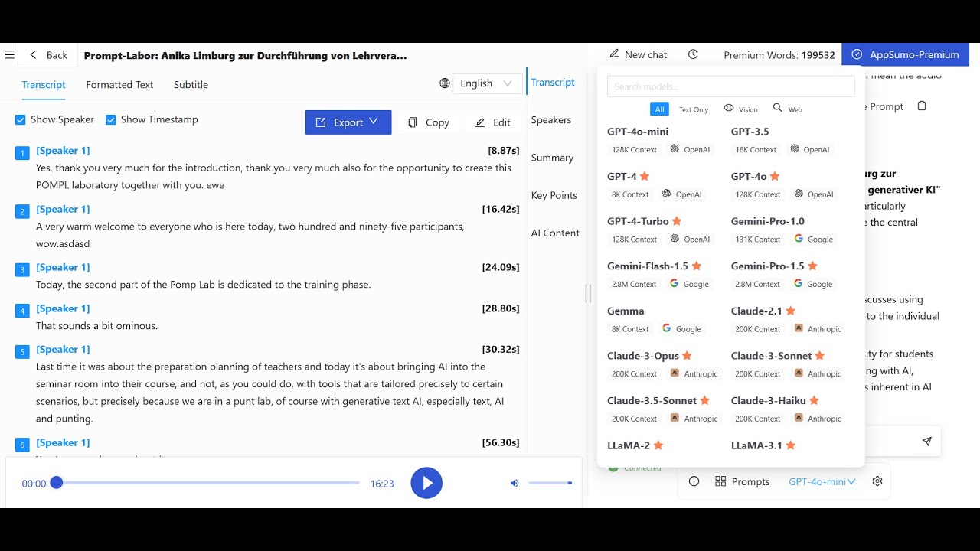The height and width of the screenshot is (551, 980).
Task: Click the star icon next to Gemini-Flash-1.5
Action: pos(696,266)
